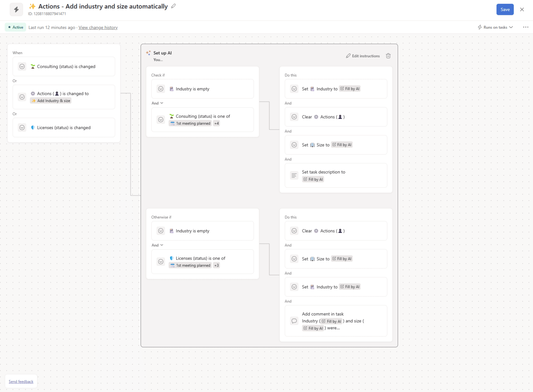This screenshot has height=392, width=533.
Task: Click the circle icon on Consulting status trigger
Action: pos(22,67)
